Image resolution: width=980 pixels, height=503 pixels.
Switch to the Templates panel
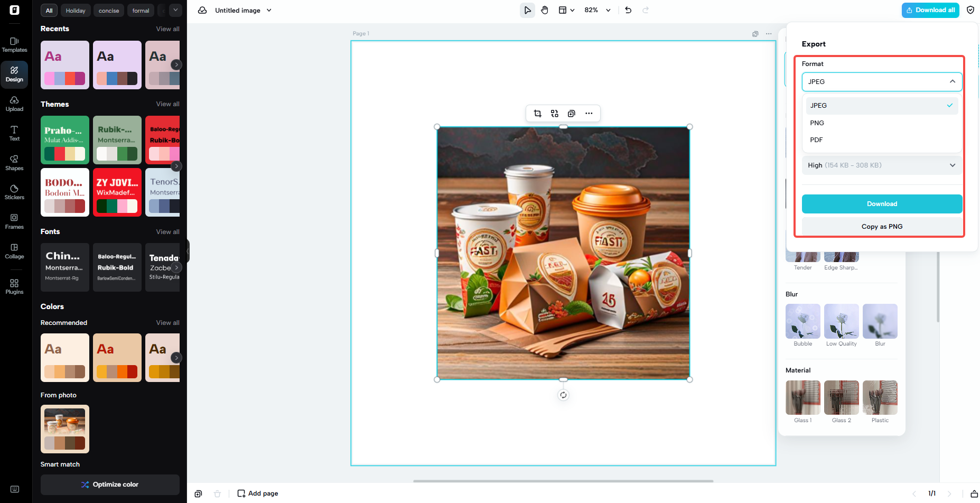point(14,44)
